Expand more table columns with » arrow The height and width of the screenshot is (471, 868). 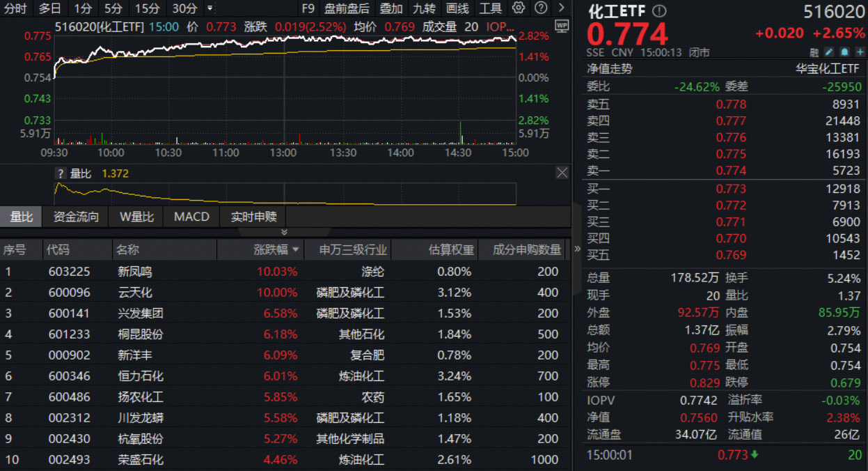(x=577, y=249)
